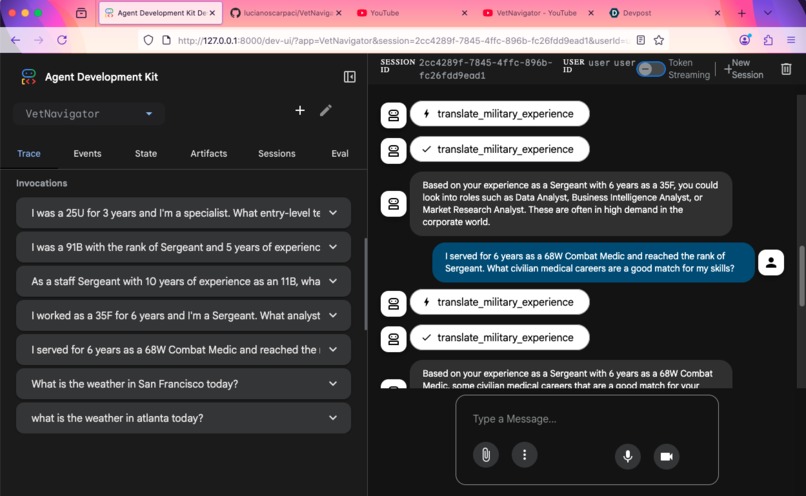Expand the 68W Combat Medic invocation

(184, 350)
